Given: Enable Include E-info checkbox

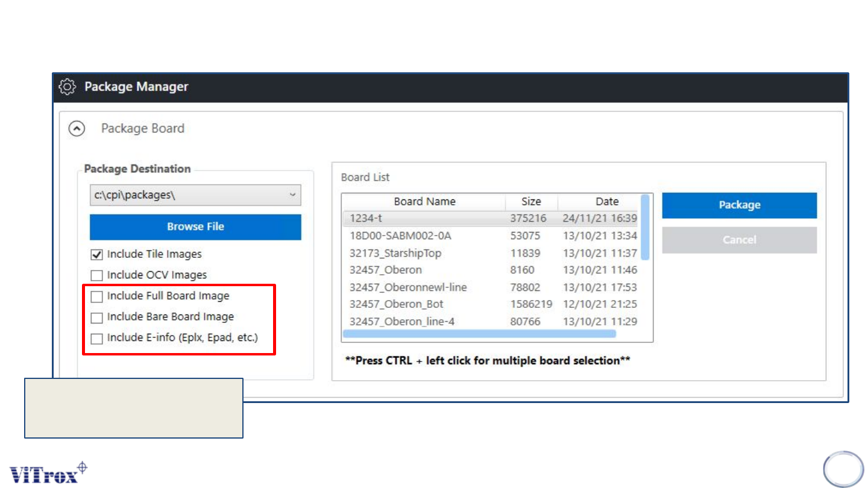Looking at the screenshot, I should click(96, 339).
